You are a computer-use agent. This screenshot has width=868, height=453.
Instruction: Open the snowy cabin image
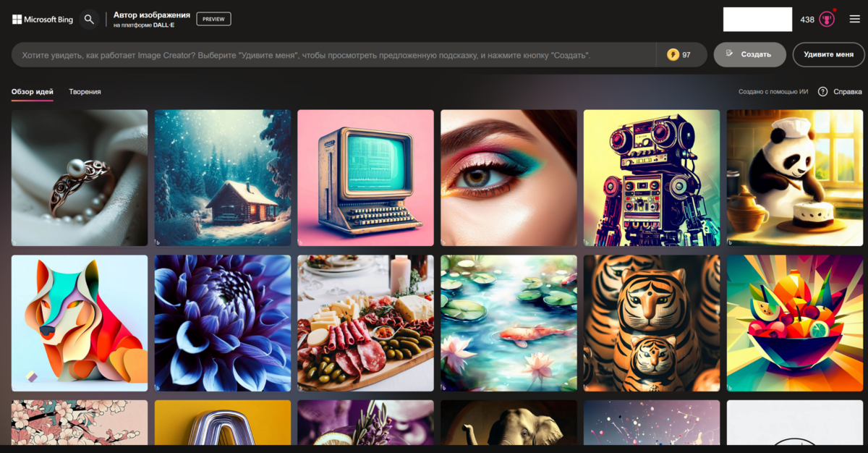point(223,178)
